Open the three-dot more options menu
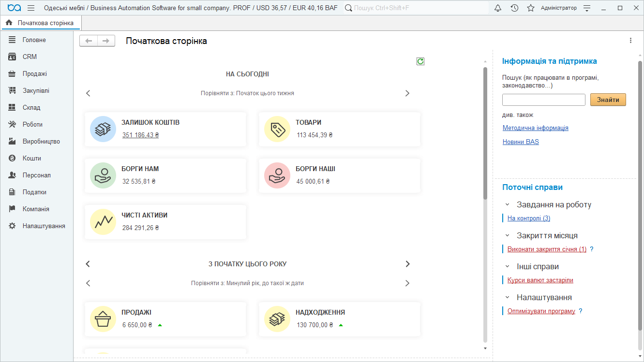The height and width of the screenshot is (362, 644). 630,41
